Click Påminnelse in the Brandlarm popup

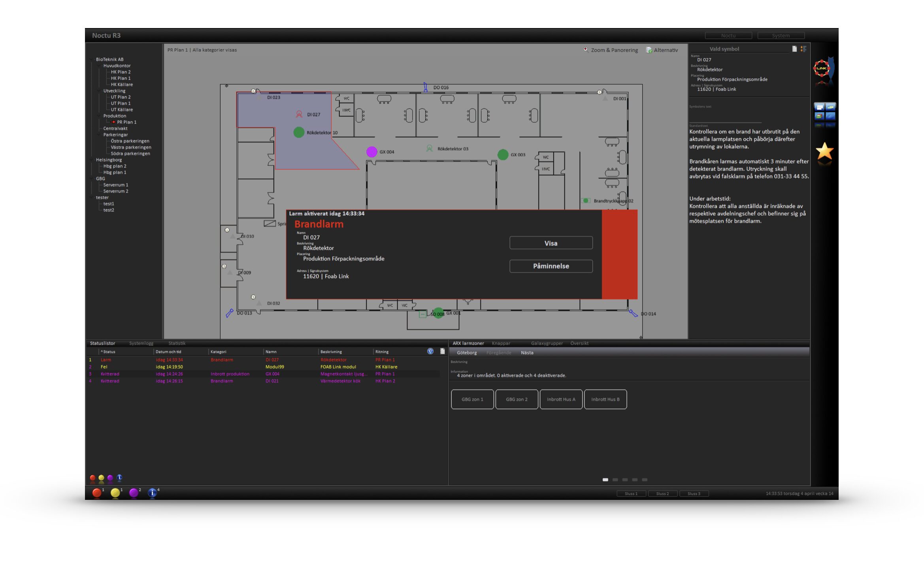point(551,266)
